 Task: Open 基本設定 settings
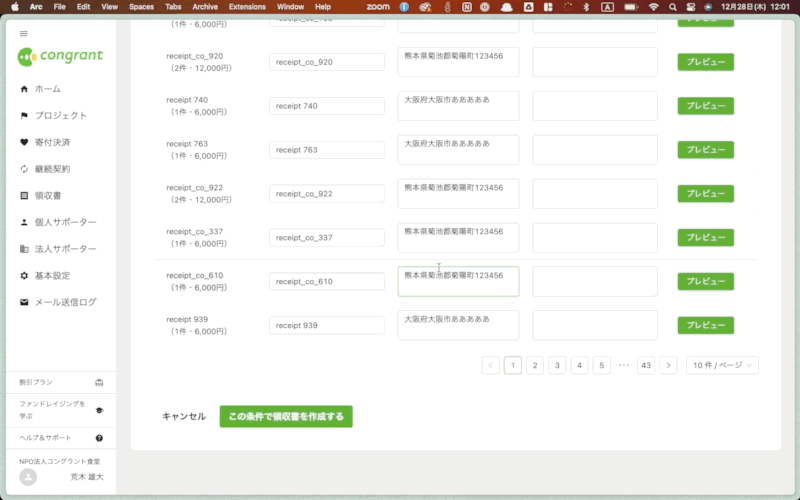coord(52,276)
